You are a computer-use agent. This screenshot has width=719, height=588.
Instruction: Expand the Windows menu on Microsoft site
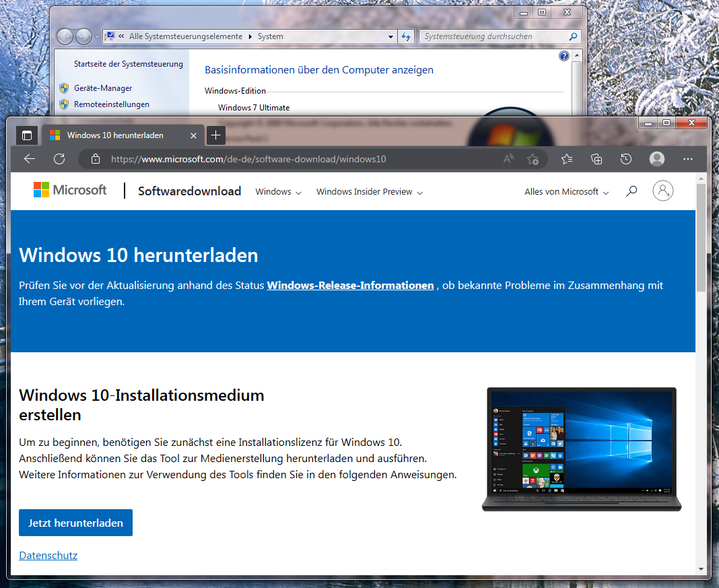tap(278, 192)
